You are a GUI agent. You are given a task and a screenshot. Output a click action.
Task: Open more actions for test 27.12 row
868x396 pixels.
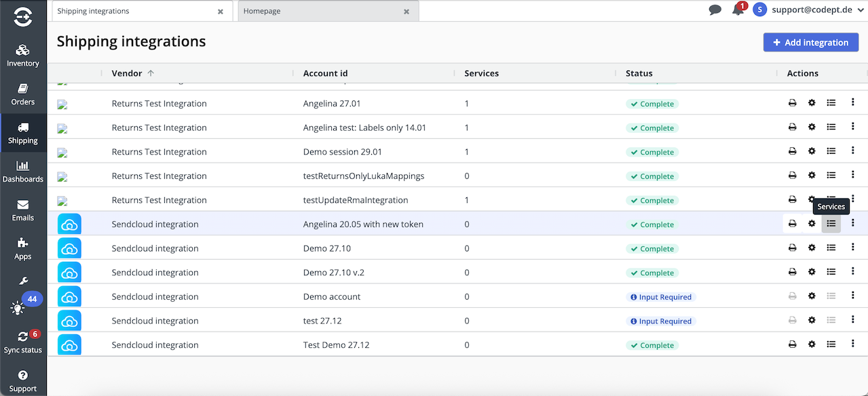[x=853, y=319]
